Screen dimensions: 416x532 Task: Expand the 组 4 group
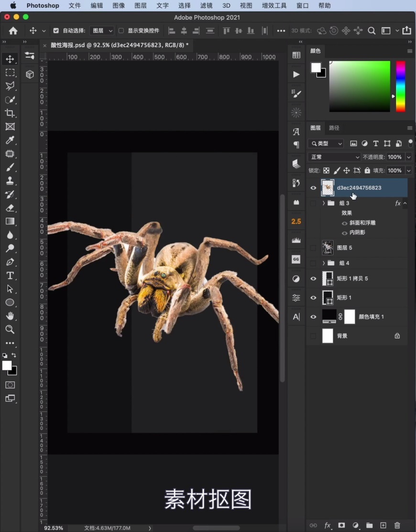[323, 263]
